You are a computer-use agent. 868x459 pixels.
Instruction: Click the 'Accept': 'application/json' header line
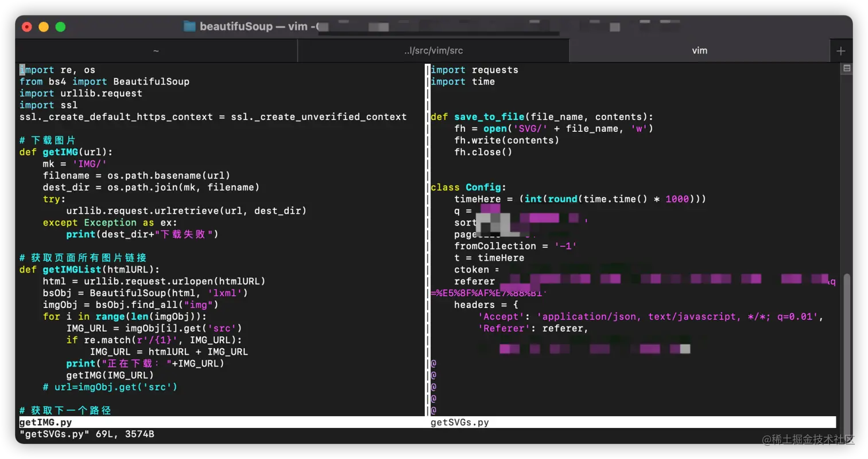coord(651,316)
